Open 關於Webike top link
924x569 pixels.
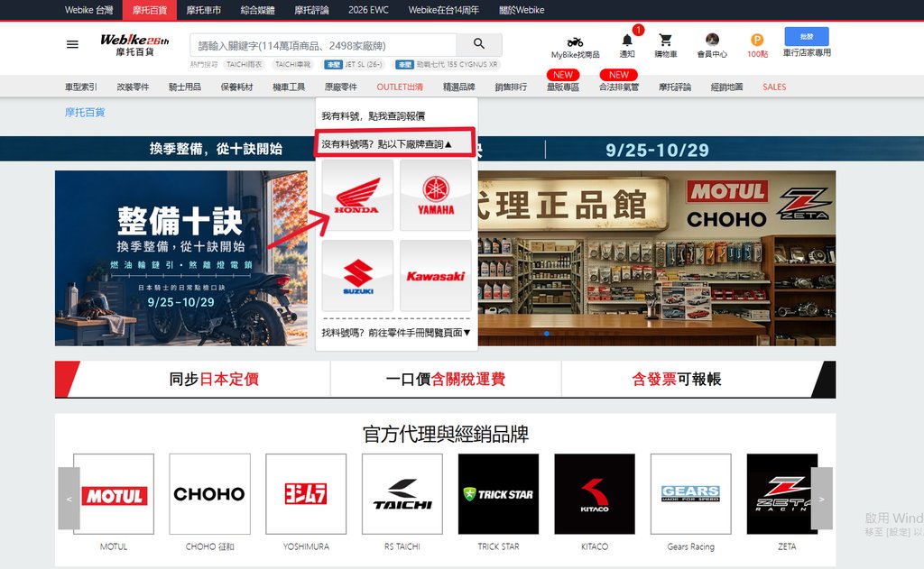522,10
